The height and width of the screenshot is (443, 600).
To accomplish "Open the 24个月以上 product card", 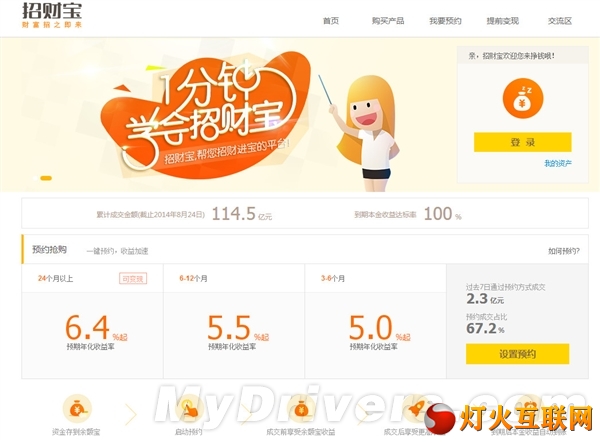I will (x=93, y=321).
